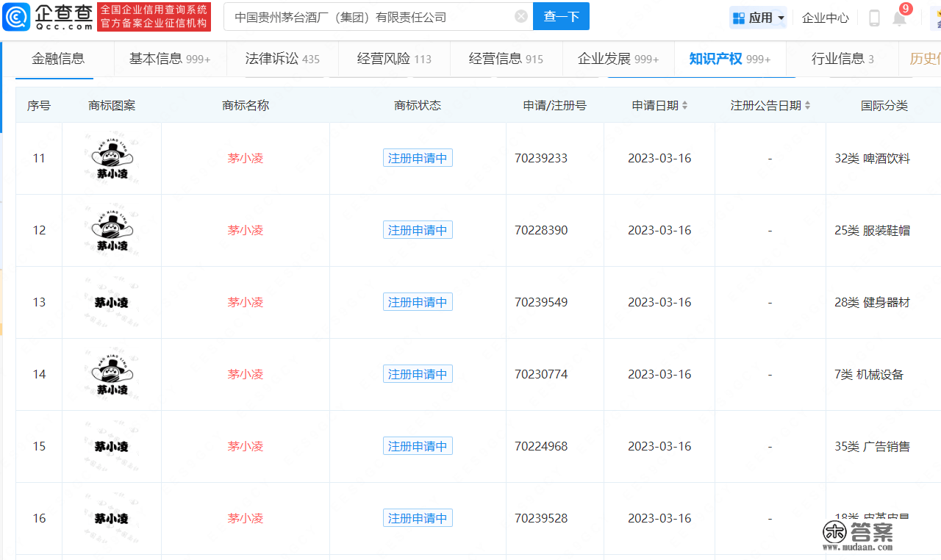Click 注册申请中 status tag in row 11

tap(418, 158)
